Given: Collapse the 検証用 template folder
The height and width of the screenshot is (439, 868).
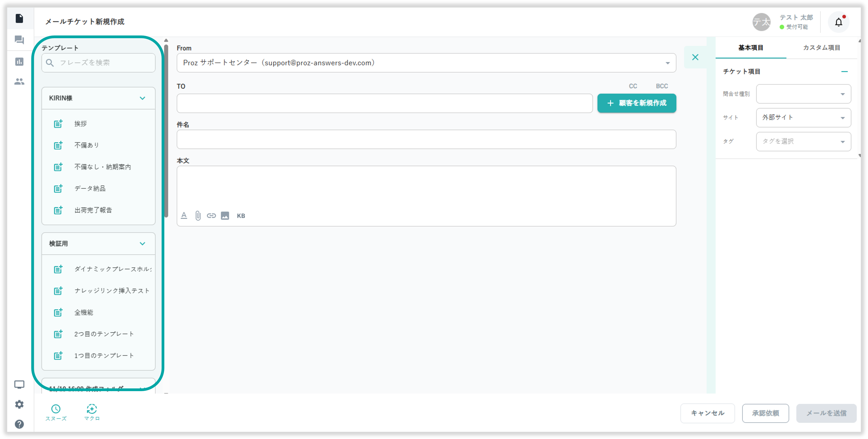Looking at the screenshot, I should 142,244.
